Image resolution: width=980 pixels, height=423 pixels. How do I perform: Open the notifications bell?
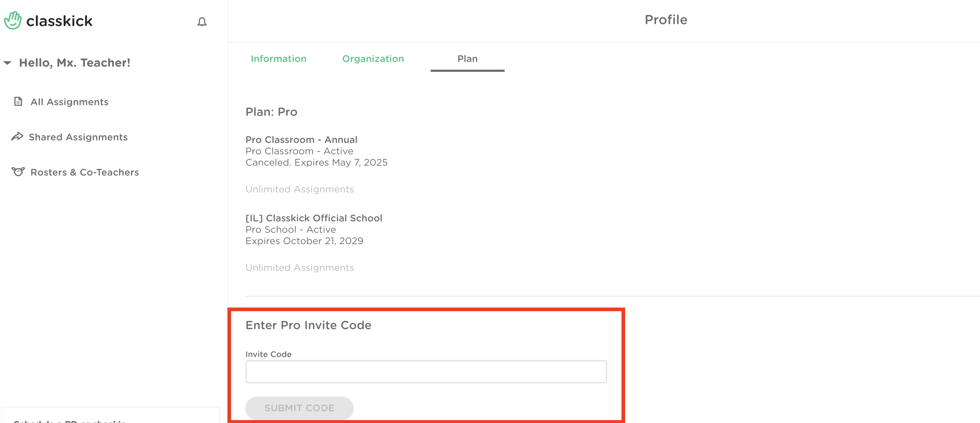tap(202, 22)
